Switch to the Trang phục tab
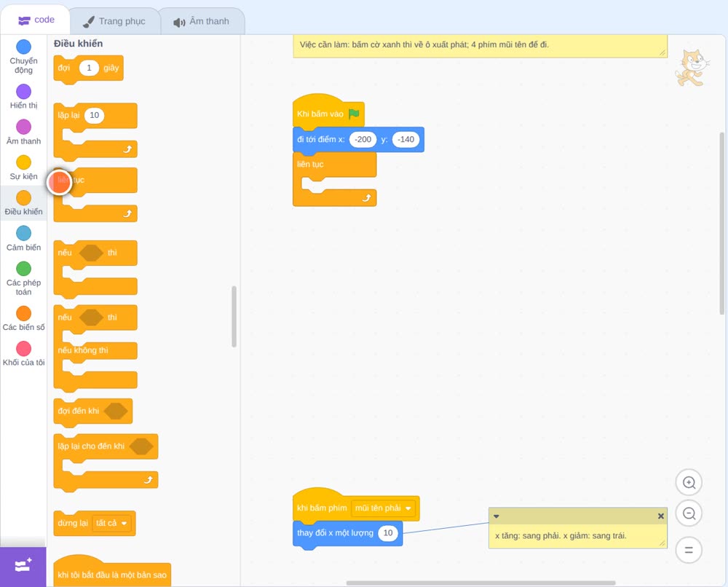Viewport: 728px width, 587px height. pyautogui.click(x=114, y=21)
